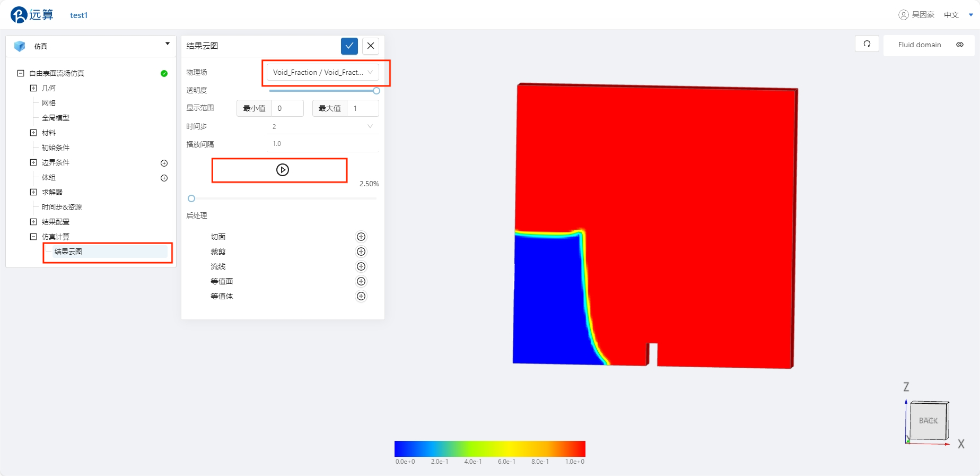Expand the 材料 tree node
The height and width of the screenshot is (476, 980).
tap(33, 133)
